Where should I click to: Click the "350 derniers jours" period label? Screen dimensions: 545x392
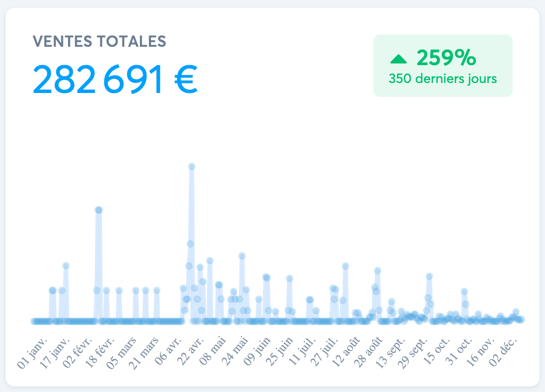click(442, 79)
